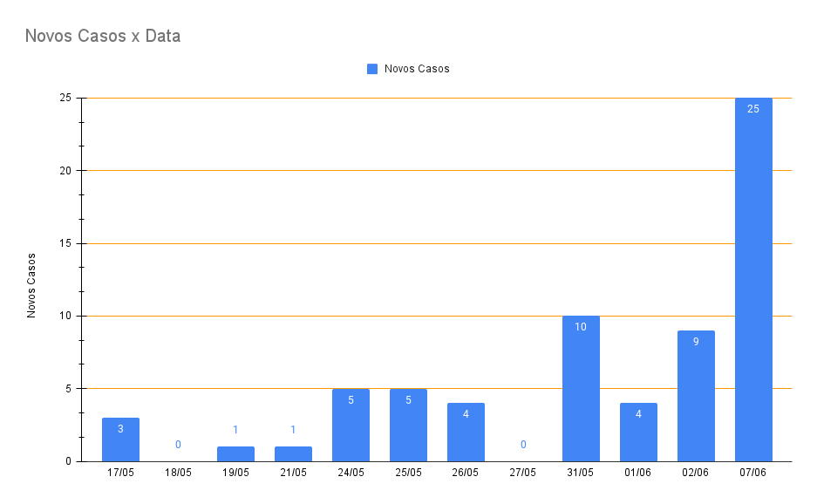Viewport: 817px width, 504px height.
Task: Click the blue legend swatch for Novos Casos
Action: click(372, 69)
